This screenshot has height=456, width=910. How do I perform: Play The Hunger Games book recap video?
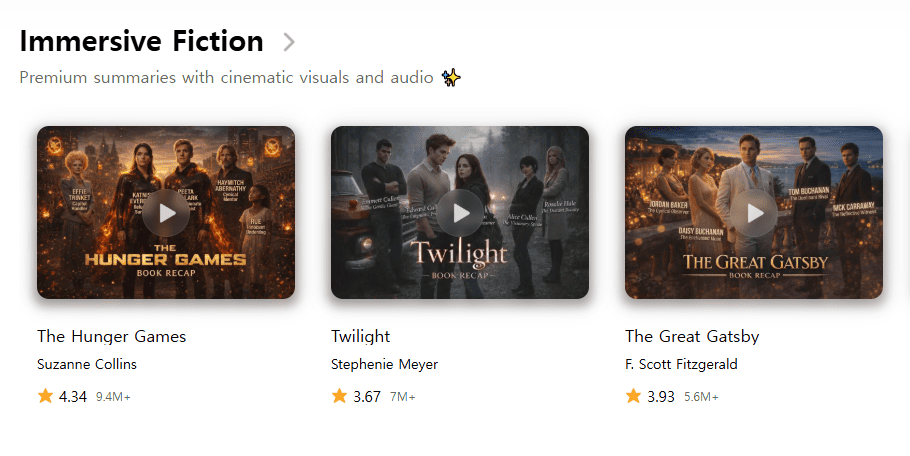[166, 213]
